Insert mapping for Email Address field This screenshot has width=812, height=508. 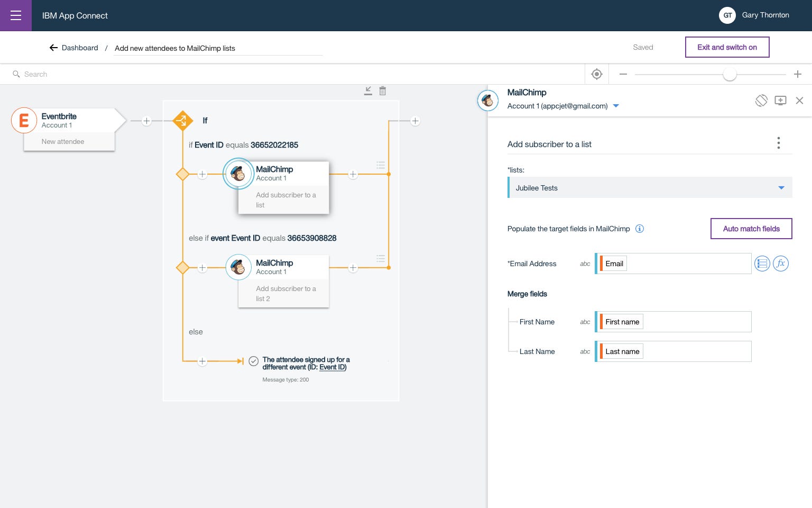[762, 264]
